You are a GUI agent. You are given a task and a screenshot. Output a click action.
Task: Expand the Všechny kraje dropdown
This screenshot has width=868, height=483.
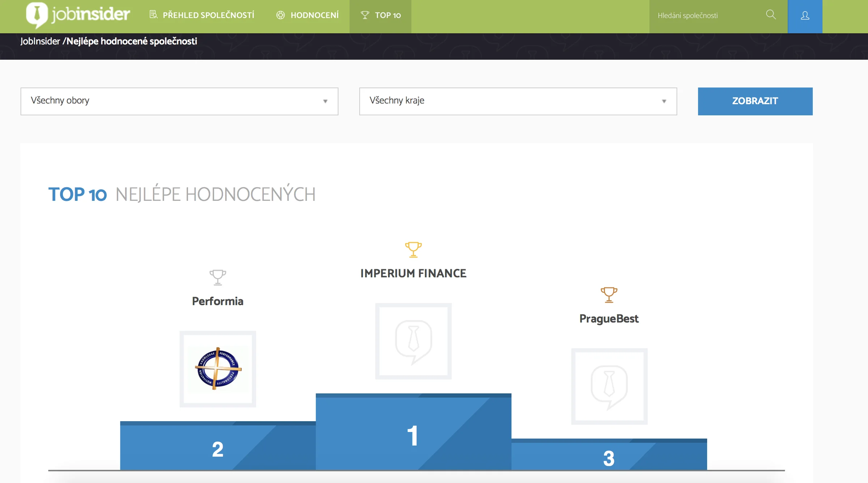[x=518, y=101]
